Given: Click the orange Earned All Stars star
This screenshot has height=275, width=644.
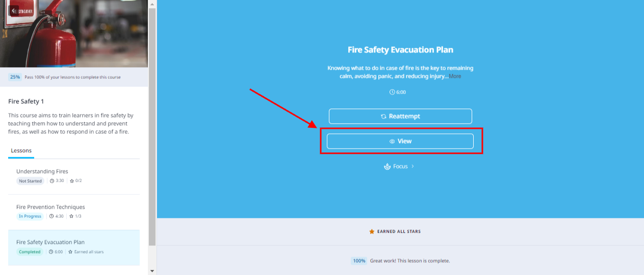Looking at the screenshot, I should point(372,231).
